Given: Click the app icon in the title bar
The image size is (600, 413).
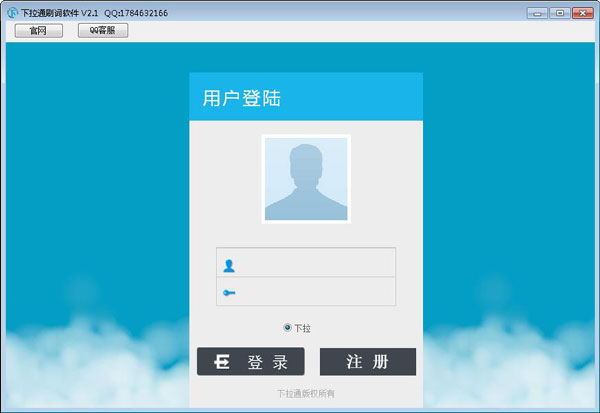Looking at the screenshot, I should 12,13.
